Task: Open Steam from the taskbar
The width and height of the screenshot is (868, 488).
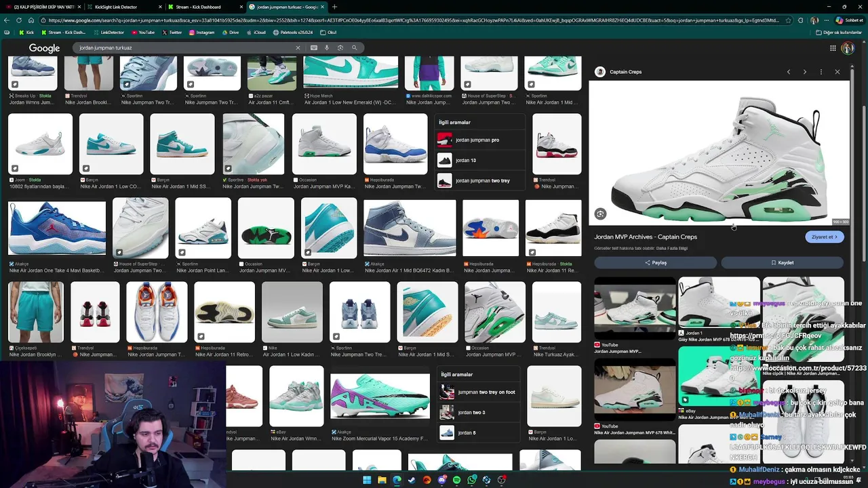Action: click(x=412, y=480)
